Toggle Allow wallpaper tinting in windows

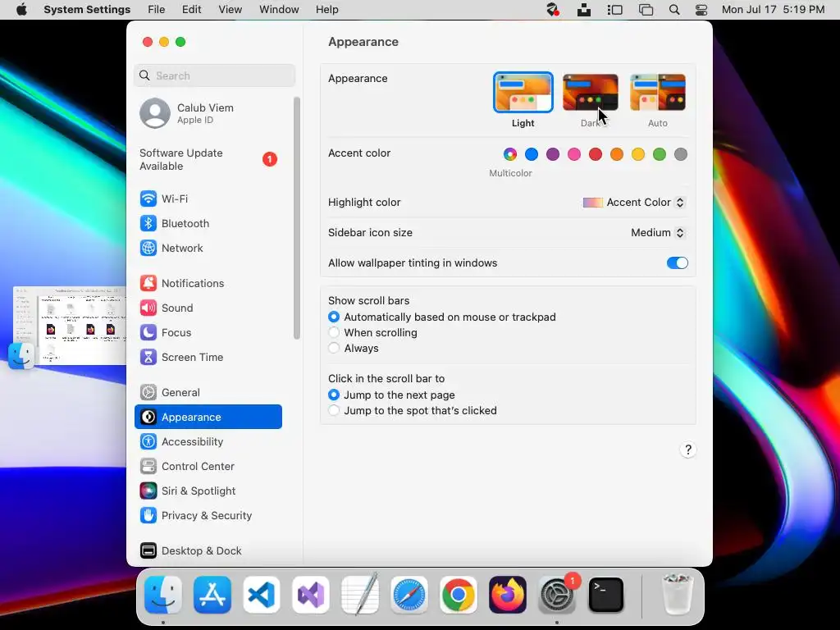[677, 263]
